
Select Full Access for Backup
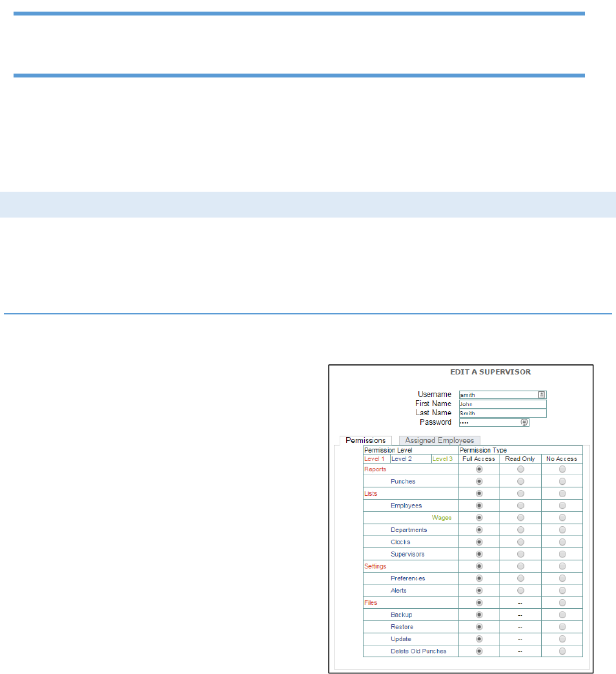pyautogui.click(x=479, y=615)
